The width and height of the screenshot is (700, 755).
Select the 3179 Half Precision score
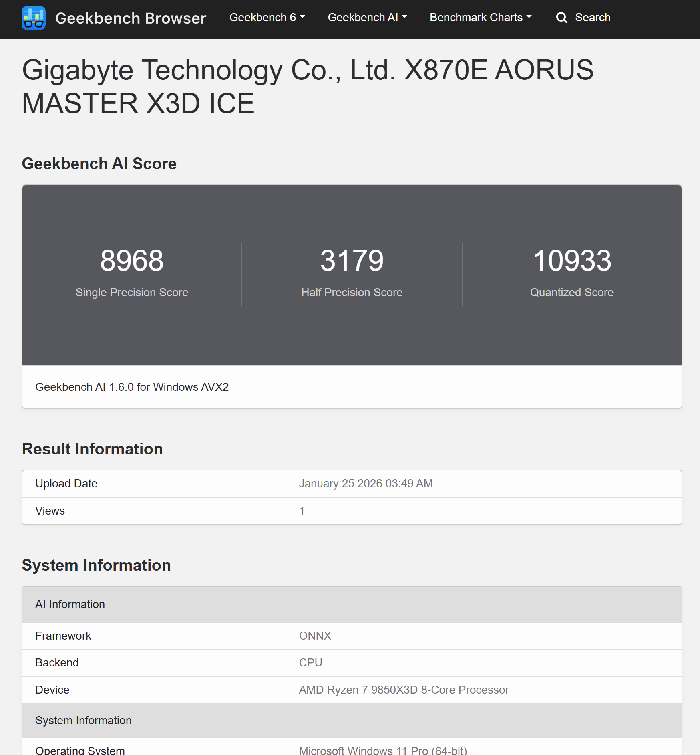pyautogui.click(x=352, y=260)
